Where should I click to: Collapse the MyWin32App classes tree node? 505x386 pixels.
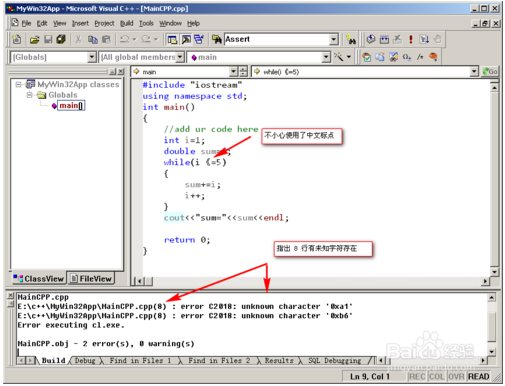(18, 84)
